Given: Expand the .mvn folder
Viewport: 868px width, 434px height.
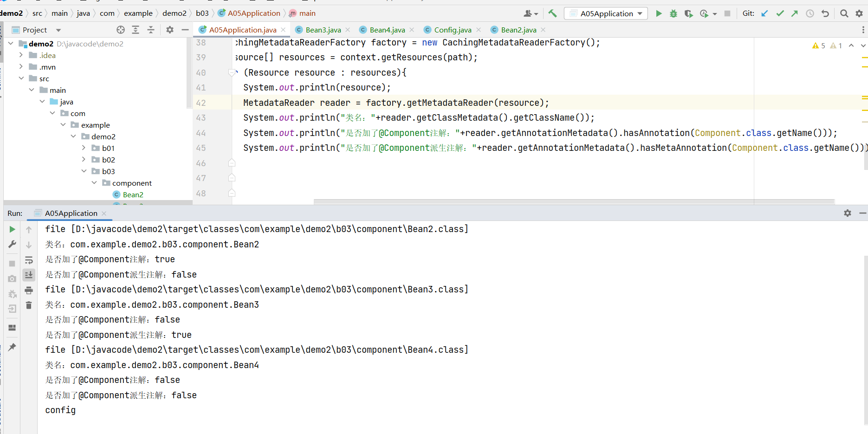Looking at the screenshot, I should [x=21, y=66].
